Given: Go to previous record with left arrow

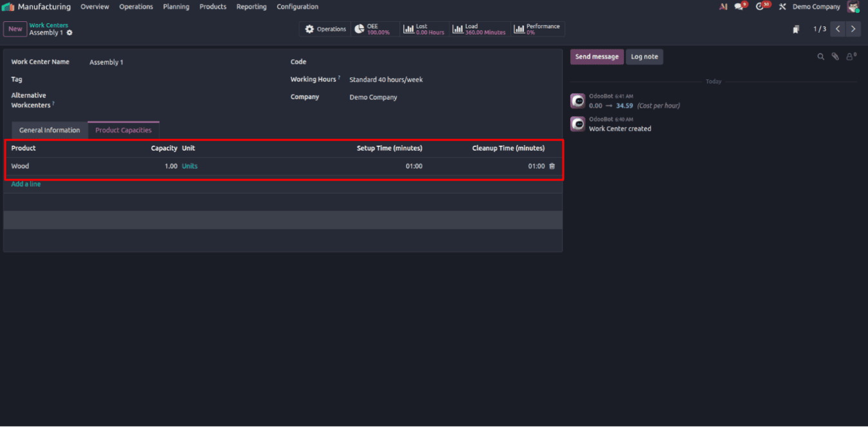Looking at the screenshot, I should pyautogui.click(x=837, y=28).
